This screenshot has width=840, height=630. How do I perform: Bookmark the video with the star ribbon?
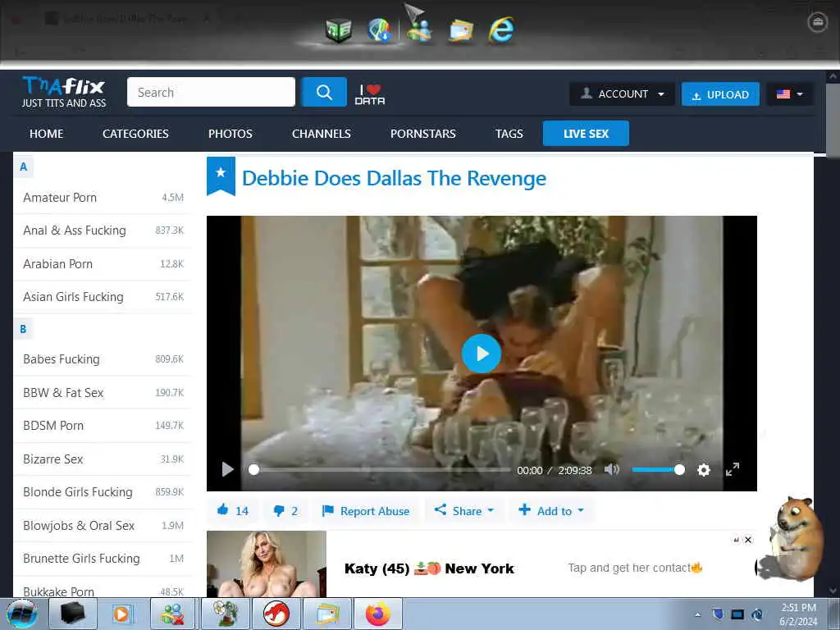221,176
